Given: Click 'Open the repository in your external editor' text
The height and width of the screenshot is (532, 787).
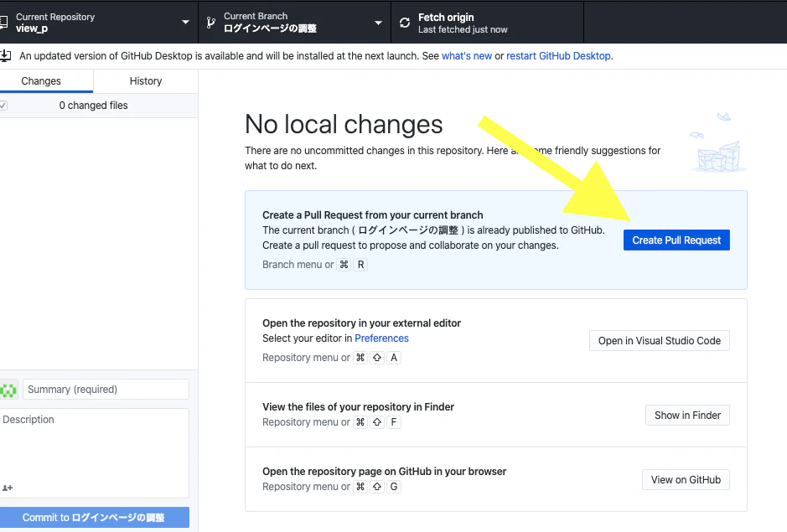Looking at the screenshot, I should point(361,323).
